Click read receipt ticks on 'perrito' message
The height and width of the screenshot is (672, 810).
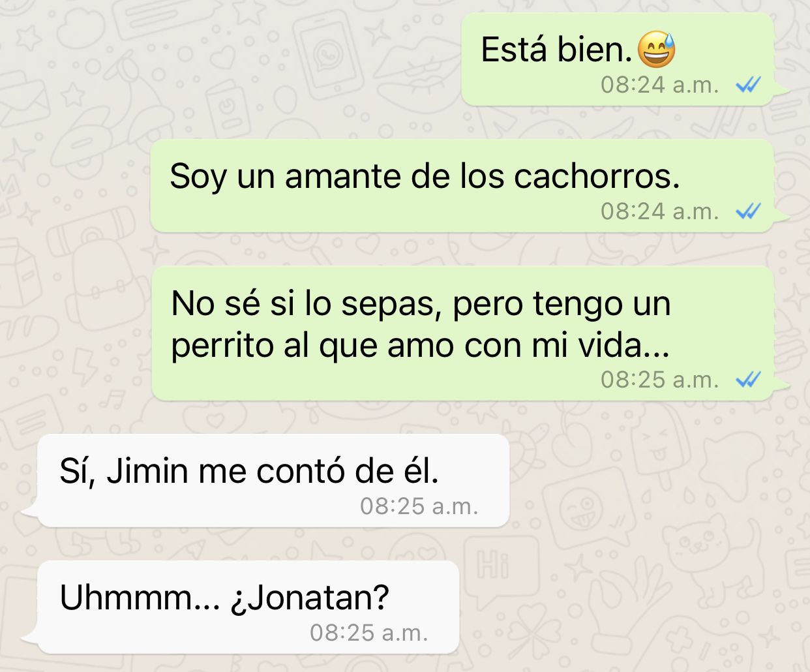click(x=748, y=379)
